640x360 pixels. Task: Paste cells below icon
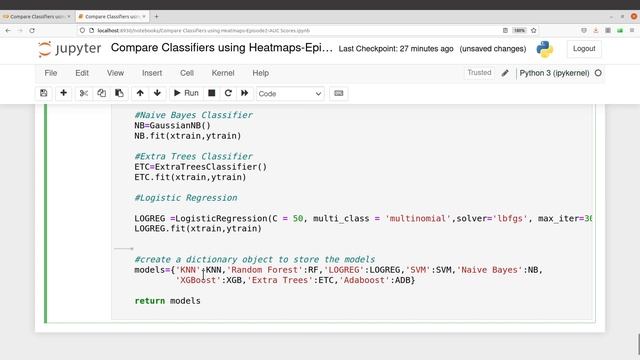(119, 93)
